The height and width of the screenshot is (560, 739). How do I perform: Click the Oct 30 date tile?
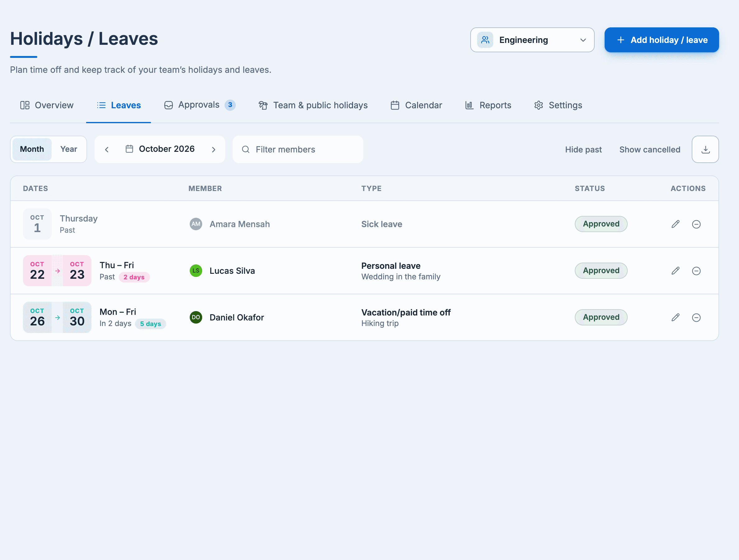(x=77, y=317)
